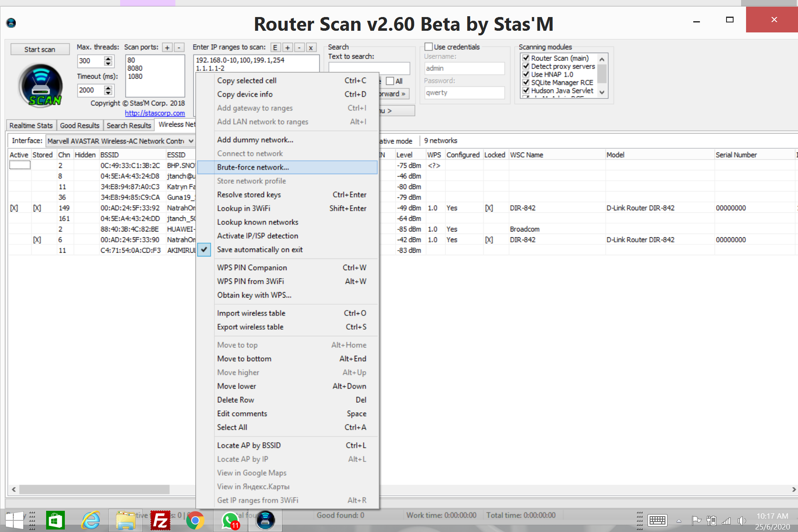
Task: Click Router Scan taskbar icon
Action: (265, 520)
